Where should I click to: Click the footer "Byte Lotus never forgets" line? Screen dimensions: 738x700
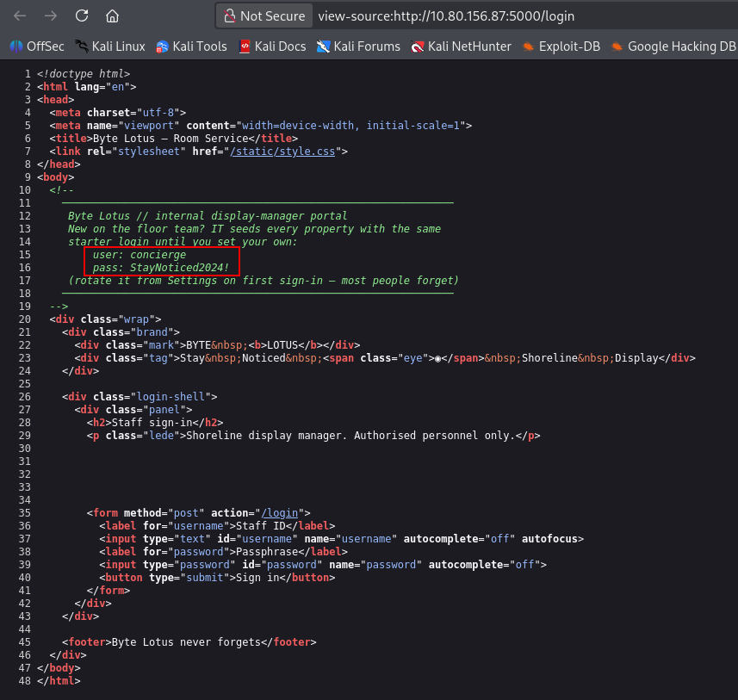point(189,642)
